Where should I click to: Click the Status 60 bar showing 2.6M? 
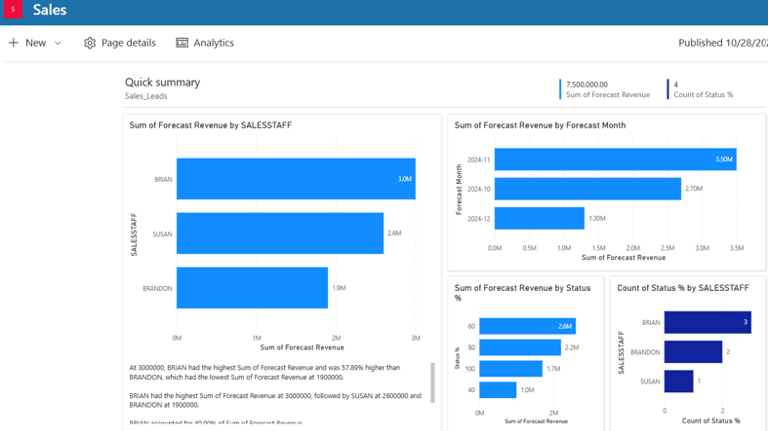tap(528, 326)
